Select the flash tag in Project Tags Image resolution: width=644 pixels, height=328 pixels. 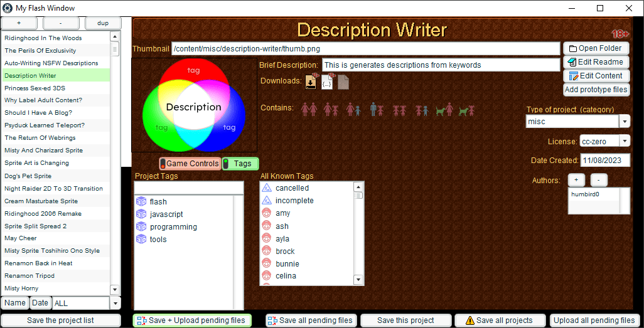tap(184, 201)
